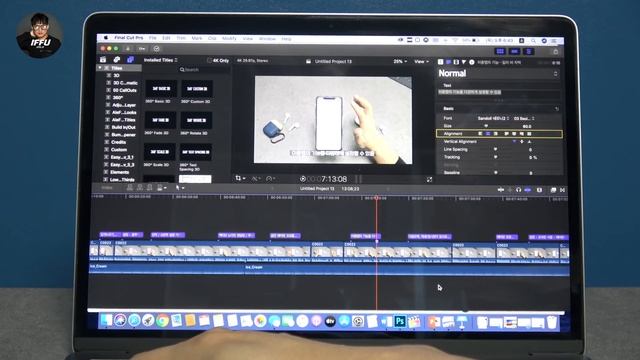
Task: Open the Select tool arrow dropdown
Action: point(180,188)
